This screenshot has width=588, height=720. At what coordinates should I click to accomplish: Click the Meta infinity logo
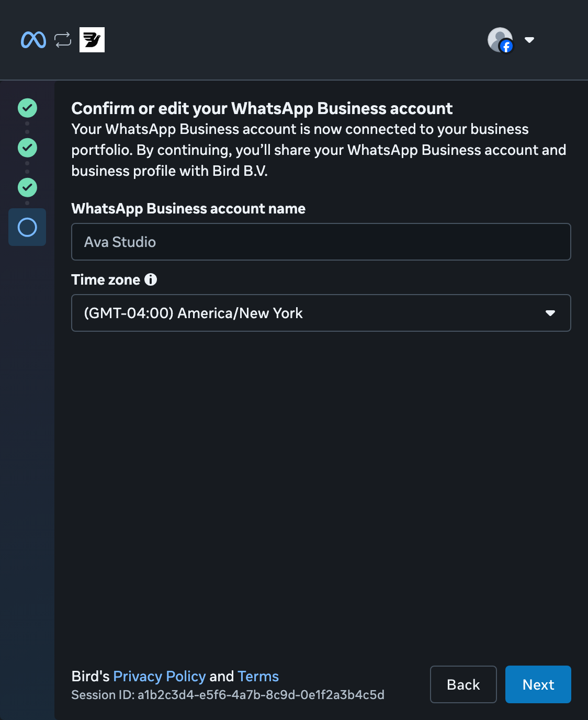(33, 40)
